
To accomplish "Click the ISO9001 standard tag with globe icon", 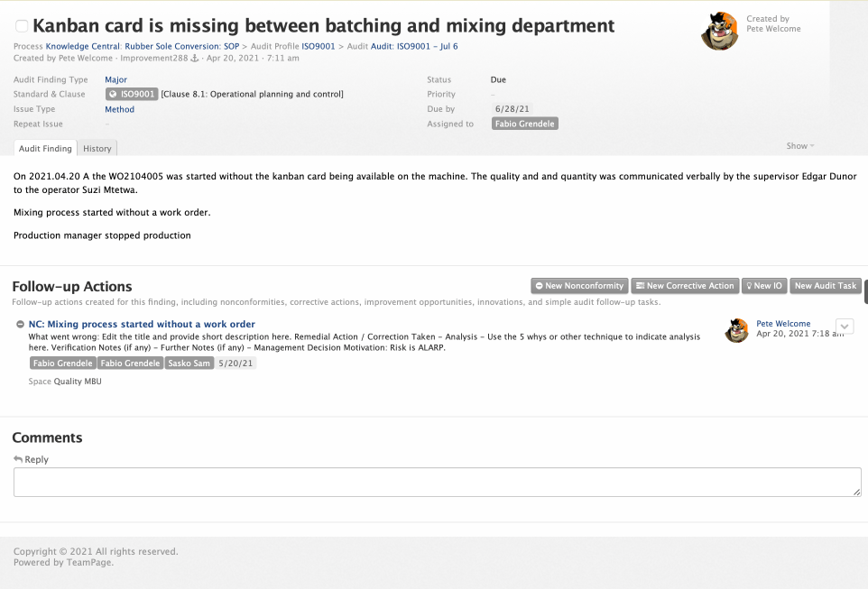I will [132, 95].
